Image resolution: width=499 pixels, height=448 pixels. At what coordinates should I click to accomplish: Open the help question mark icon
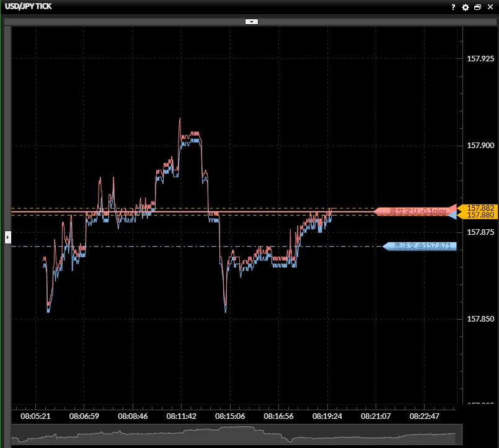453,7
